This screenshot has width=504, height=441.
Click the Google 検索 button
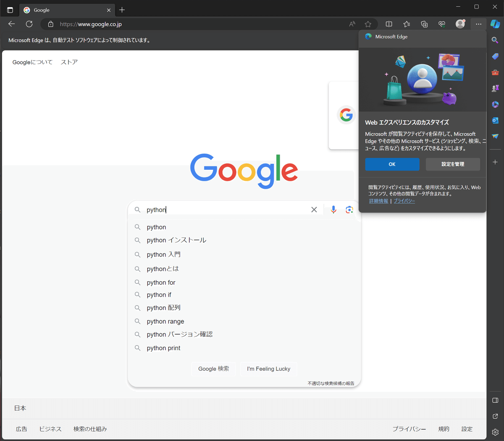(213, 369)
